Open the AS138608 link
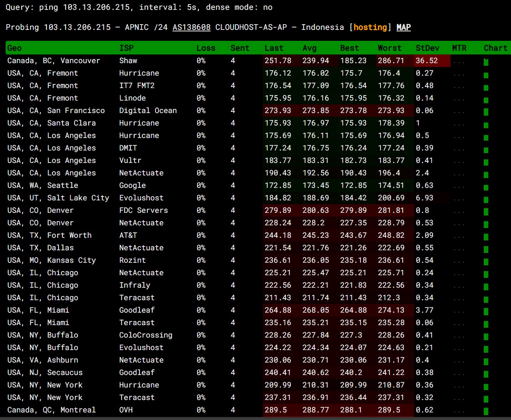511x420 pixels. click(191, 27)
